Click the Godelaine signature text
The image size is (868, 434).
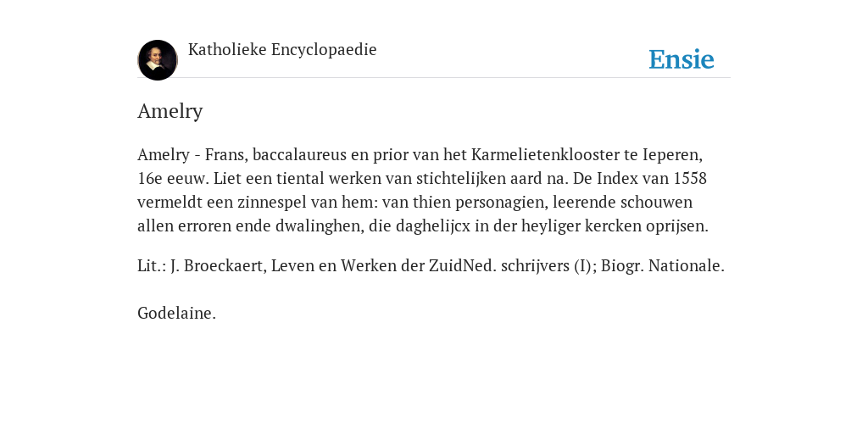(176, 313)
